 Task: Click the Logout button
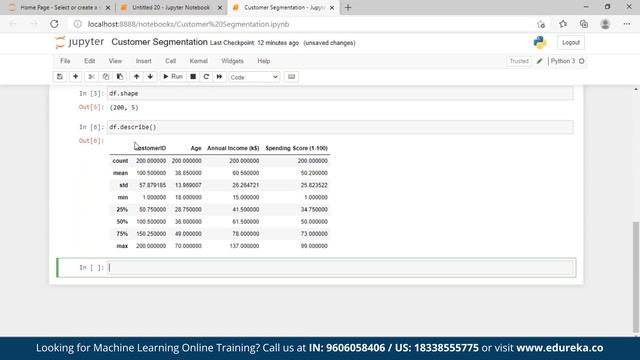pos(571,42)
